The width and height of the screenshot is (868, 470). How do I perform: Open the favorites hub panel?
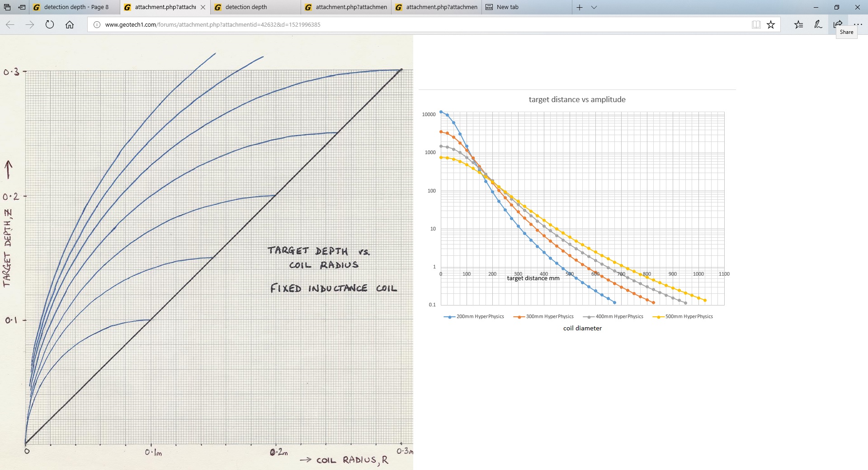coord(799,25)
